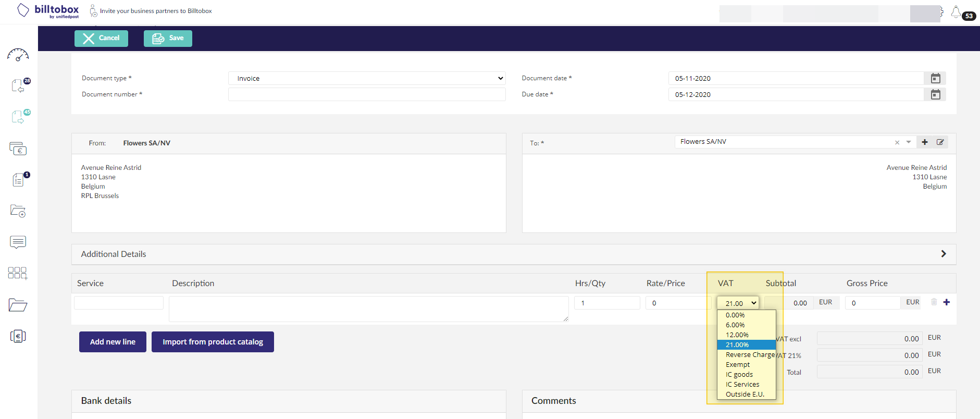Screen dimensions: 980x419
Task: Open the Document type dropdown
Action: (x=367, y=78)
